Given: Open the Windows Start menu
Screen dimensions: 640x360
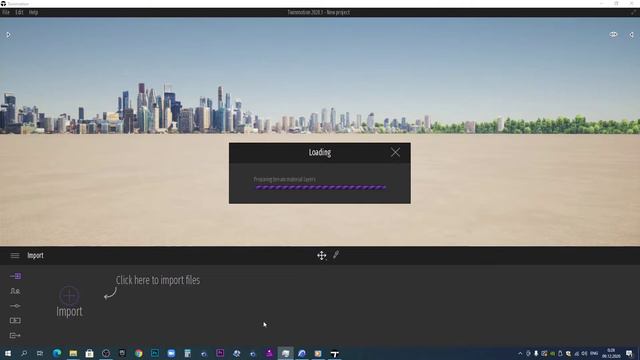Looking at the screenshot, I should (8, 353).
